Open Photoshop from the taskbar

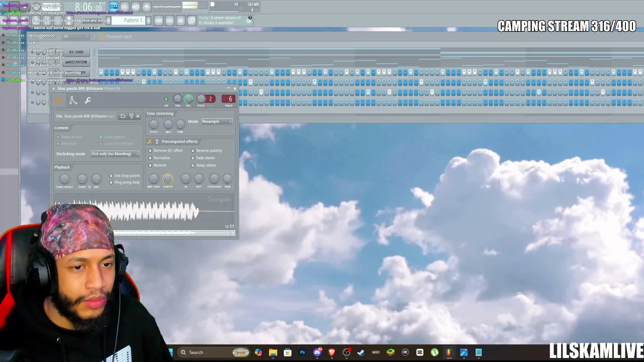pyautogui.click(x=302, y=352)
